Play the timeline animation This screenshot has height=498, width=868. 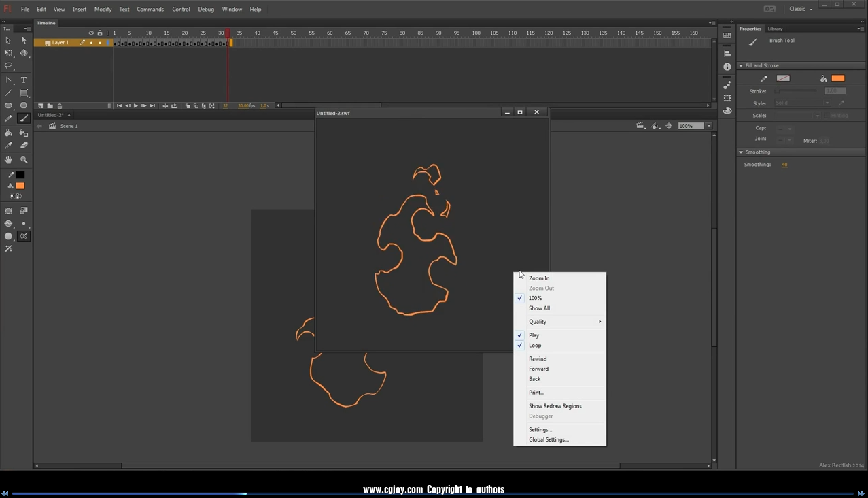[x=136, y=106]
